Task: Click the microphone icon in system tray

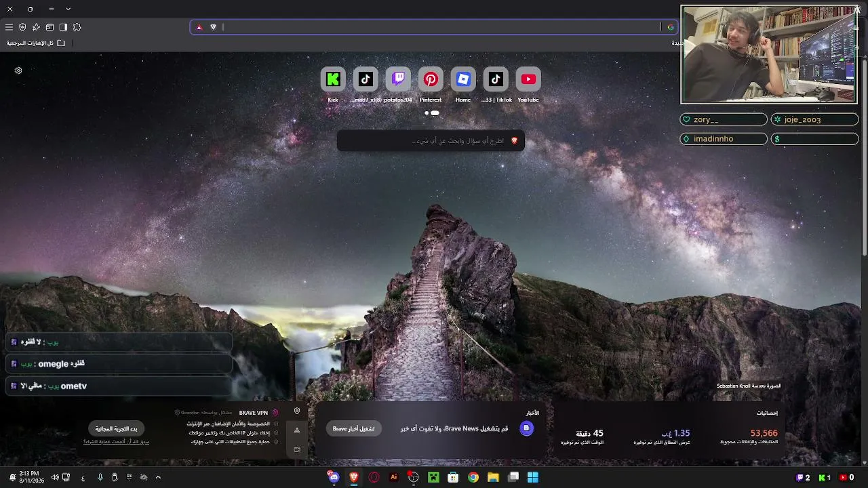Action: pyautogui.click(x=100, y=477)
